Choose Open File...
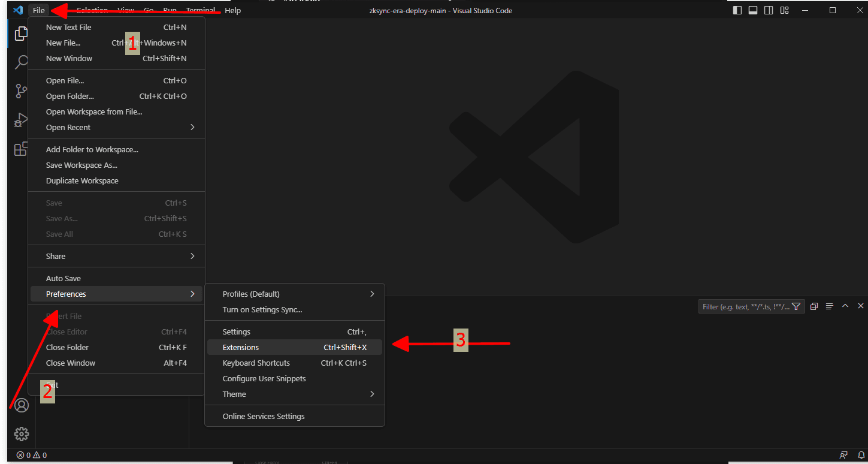Viewport: 868px width, 464px height. pyautogui.click(x=116, y=80)
